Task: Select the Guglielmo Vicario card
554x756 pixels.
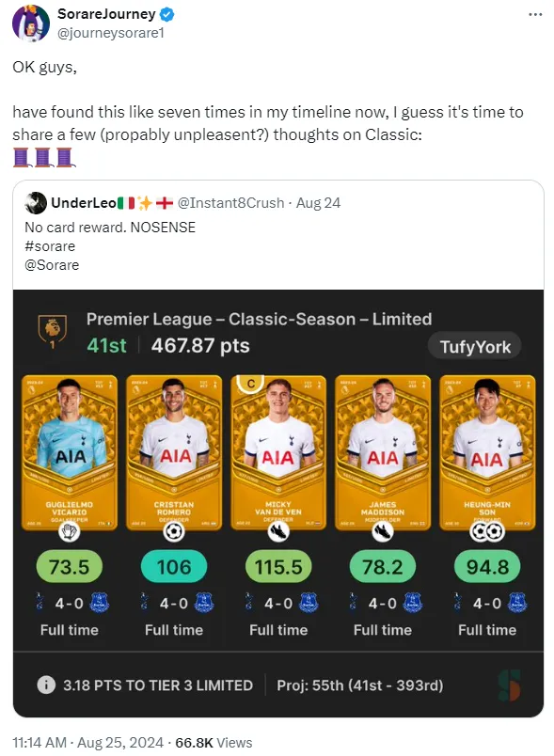Action: pos(70,452)
